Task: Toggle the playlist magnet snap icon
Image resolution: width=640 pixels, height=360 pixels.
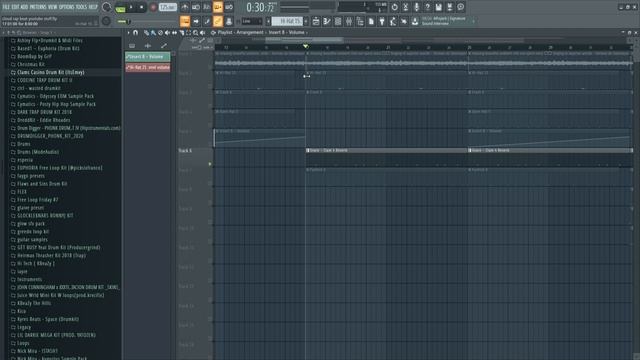Action: click(136, 33)
